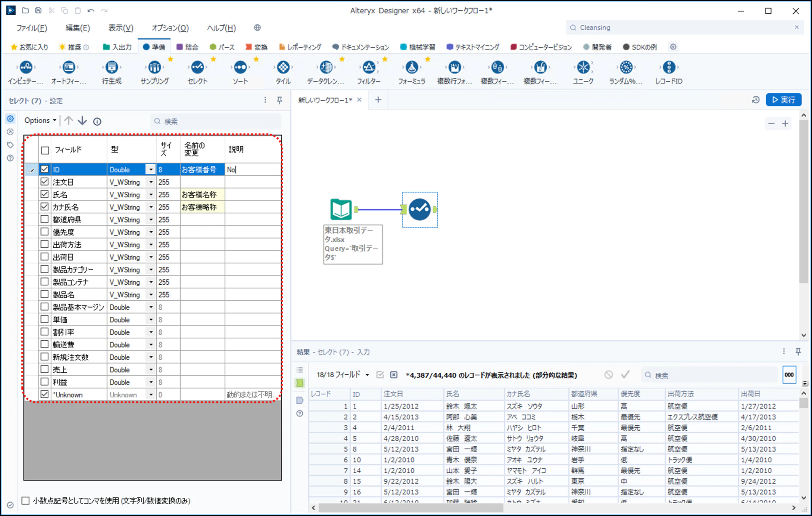The image size is (812, 516).
Task: Switch to the 結合 tool category tab
Action: (188, 47)
